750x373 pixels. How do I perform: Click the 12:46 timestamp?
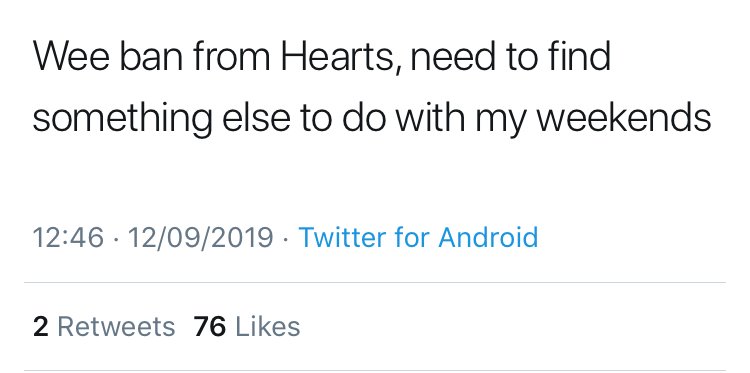pyautogui.click(x=68, y=237)
